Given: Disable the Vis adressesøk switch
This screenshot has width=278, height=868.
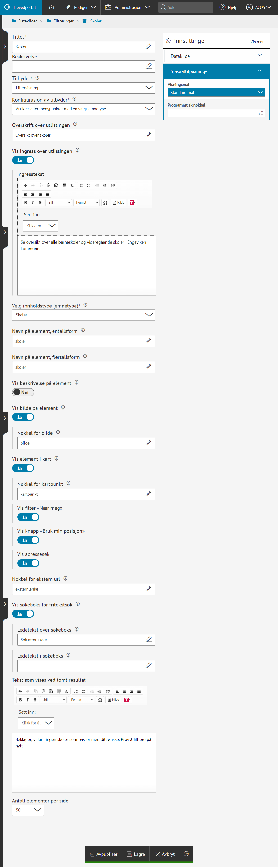Looking at the screenshot, I should tap(28, 563).
